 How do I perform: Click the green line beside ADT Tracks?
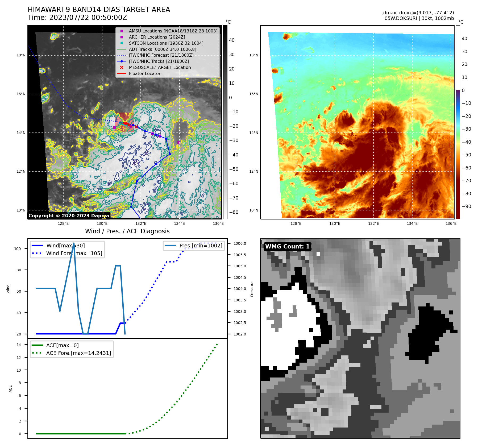point(122,49)
